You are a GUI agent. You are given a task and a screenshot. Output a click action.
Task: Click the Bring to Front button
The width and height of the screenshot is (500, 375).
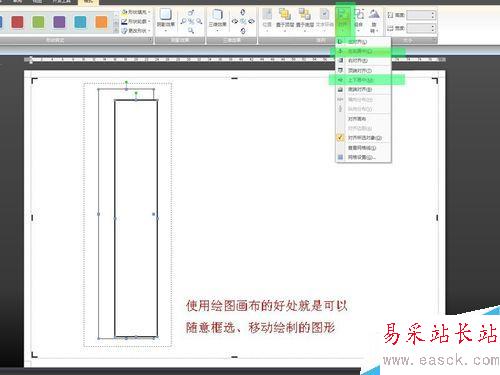pyautogui.click(x=285, y=20)
